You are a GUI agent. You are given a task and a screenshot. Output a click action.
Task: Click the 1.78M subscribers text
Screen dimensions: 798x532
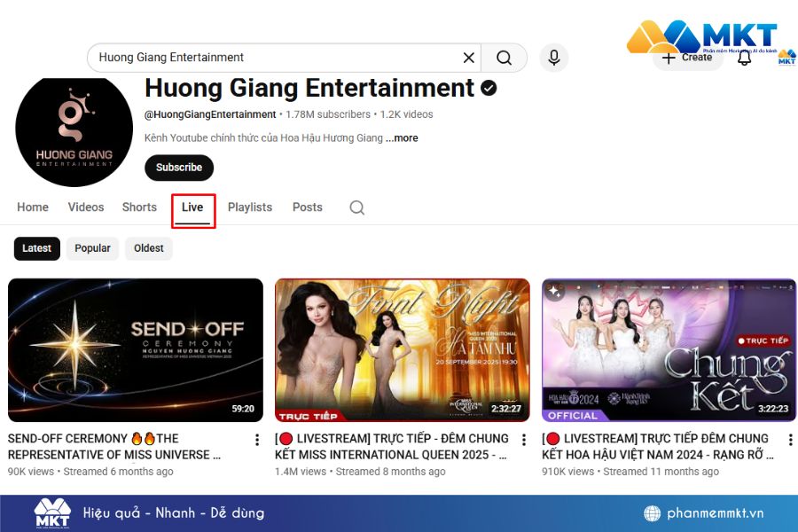point(328,114)
